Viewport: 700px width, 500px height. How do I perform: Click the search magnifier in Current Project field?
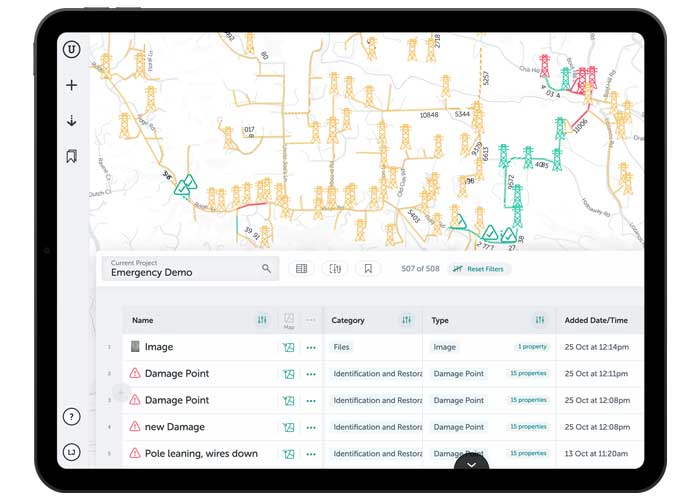click(266, 268)
